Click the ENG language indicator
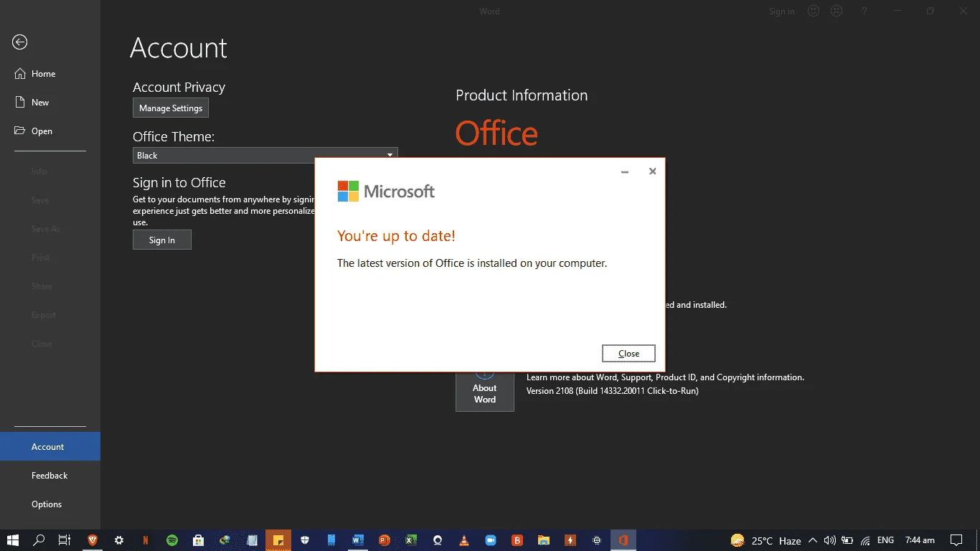The width and height of the screenshot is (980, 551). point(885,540)
